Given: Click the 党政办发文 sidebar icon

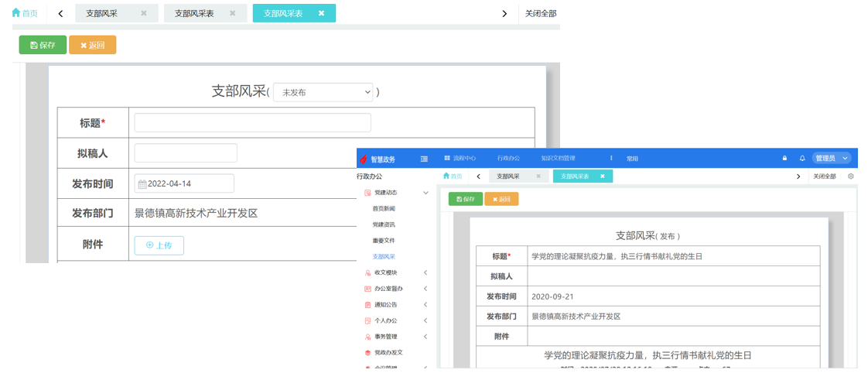Looking at the screenshot, I should (367, 352).
